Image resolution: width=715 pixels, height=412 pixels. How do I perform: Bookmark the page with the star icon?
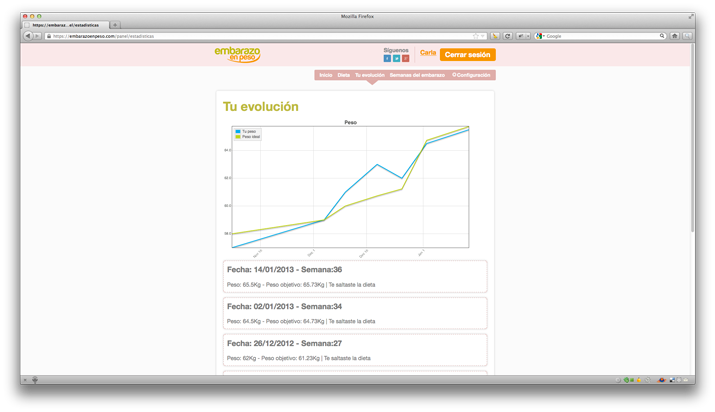pos(476,36)
